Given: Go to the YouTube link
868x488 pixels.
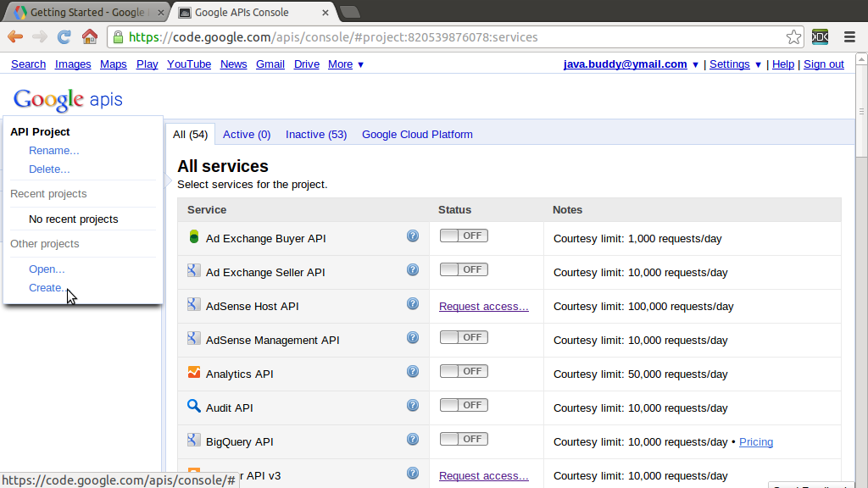Looking at the screenshot, I should pos(189,64).
